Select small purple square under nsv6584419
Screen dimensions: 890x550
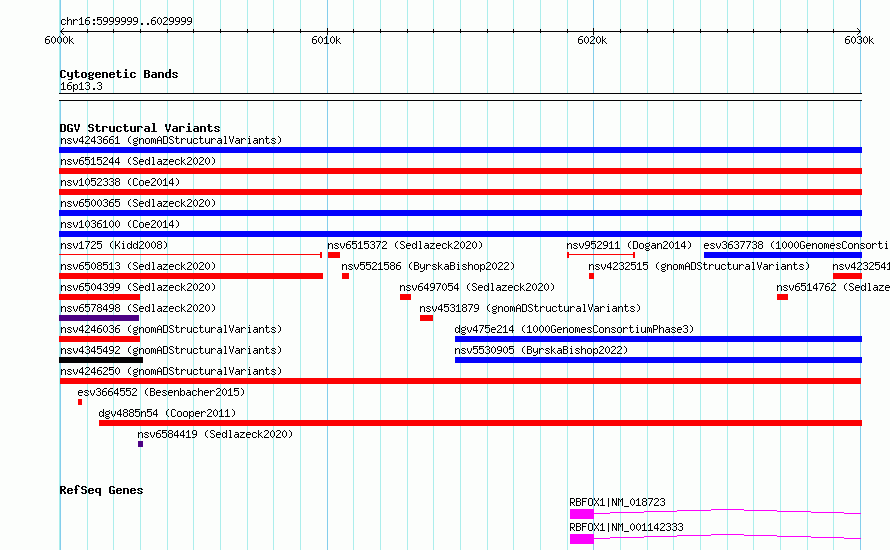pyautogui.click(x=140, y=444)
